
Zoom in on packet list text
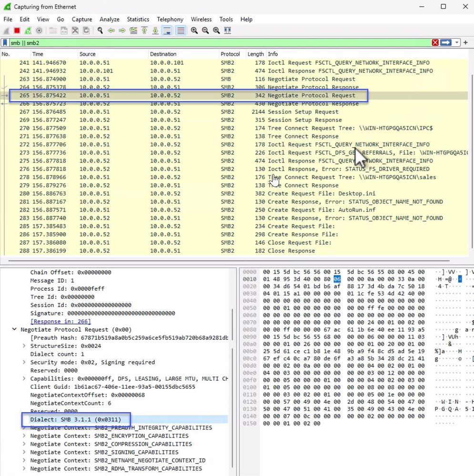tap(194, 30)
